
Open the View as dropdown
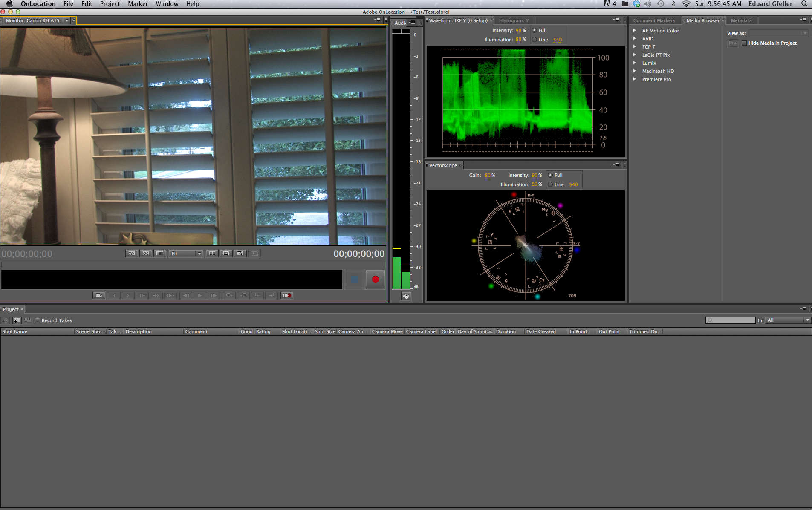778,33
